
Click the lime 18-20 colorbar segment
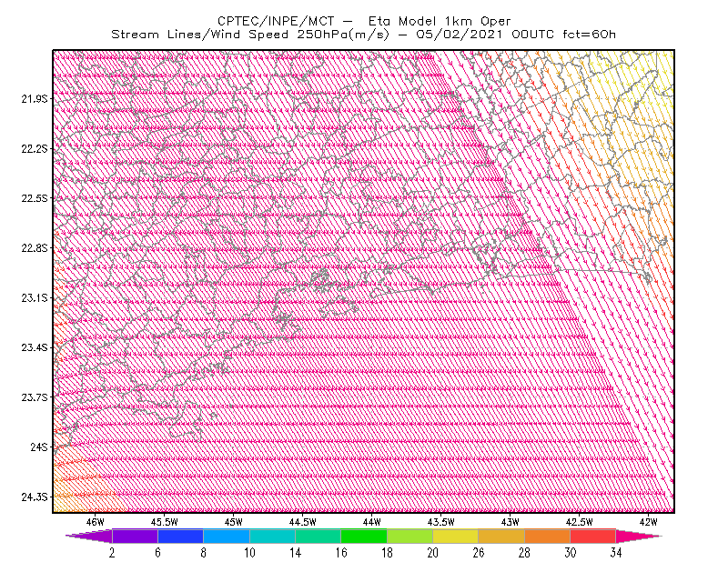(x=409, y=536)
